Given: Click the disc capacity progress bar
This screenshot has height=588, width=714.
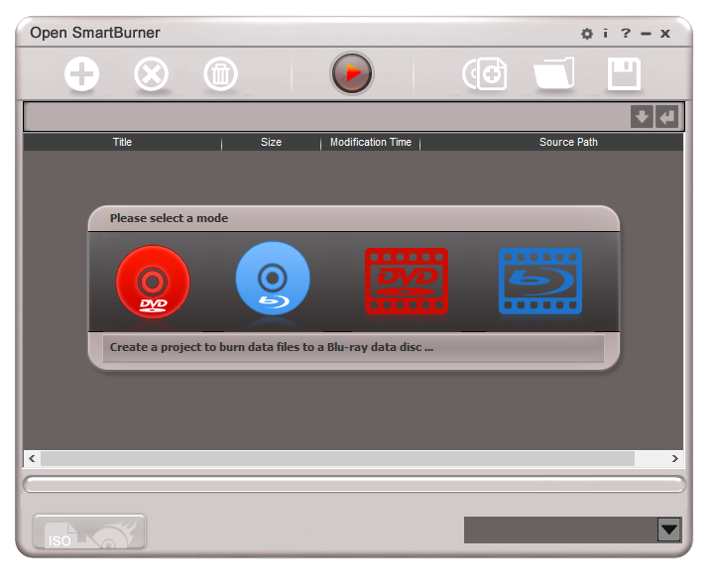Looking at the screenshot, I should (354, 484).
